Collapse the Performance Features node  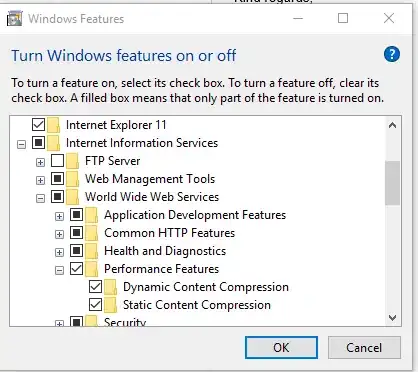59,270
